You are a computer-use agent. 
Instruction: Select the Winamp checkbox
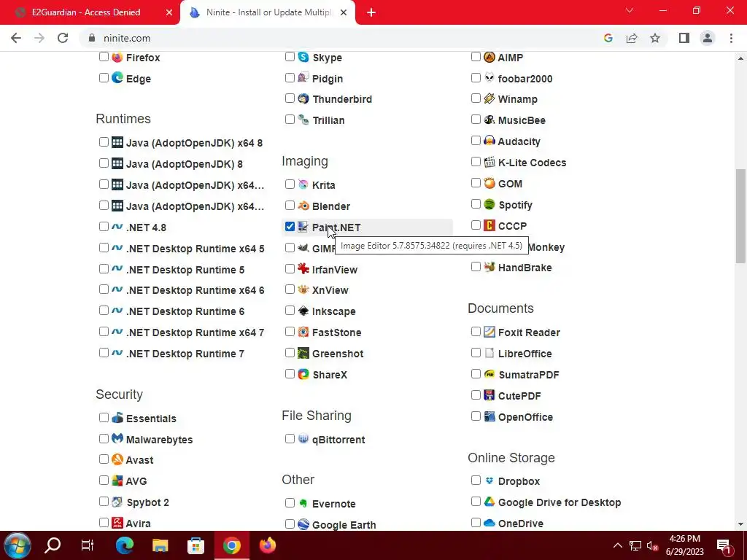(x=476, y=98)
